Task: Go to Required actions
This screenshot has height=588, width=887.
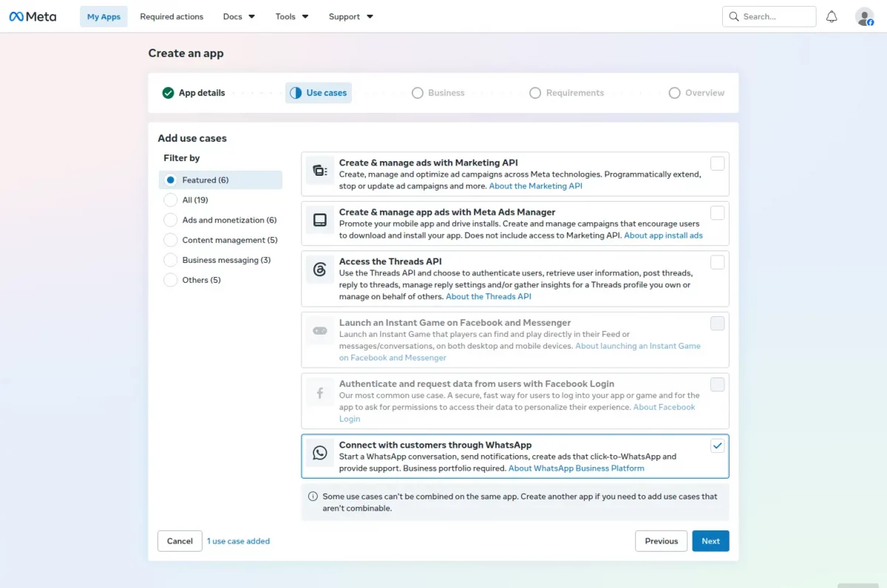Action: tap(171, 16)
